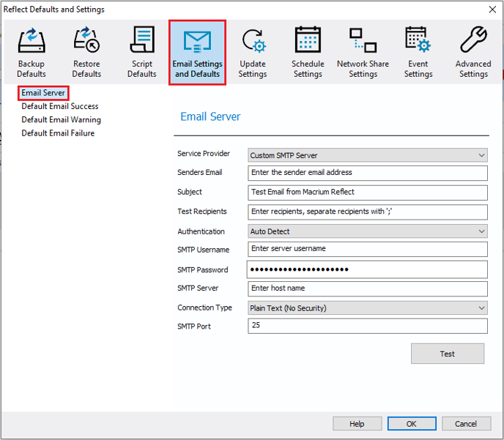The image size is (504, 440).
Task: Click the SMTP Password label
Action: [x=202, y=269]
